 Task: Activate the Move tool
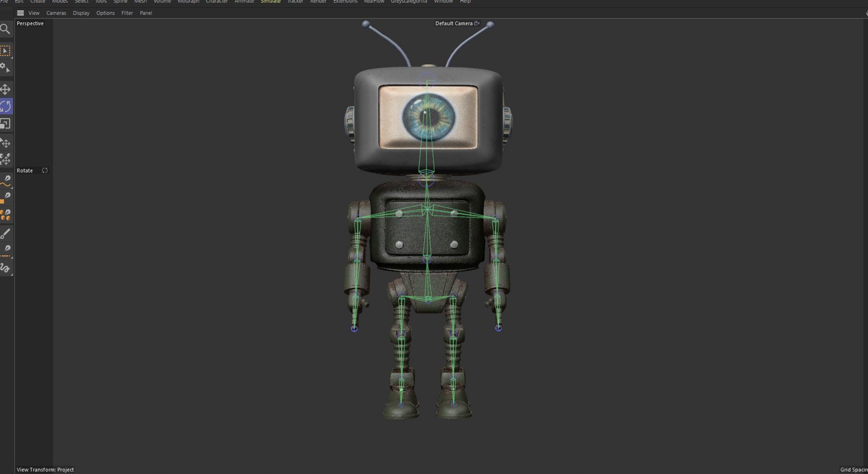point(5,89)
